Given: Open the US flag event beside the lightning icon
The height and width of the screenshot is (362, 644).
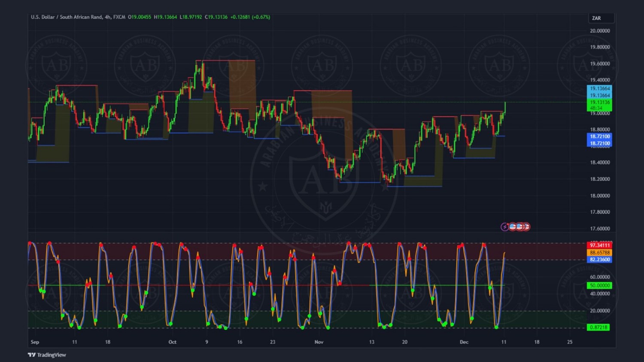Looking at the screenshot, I should tap(512, 226).
